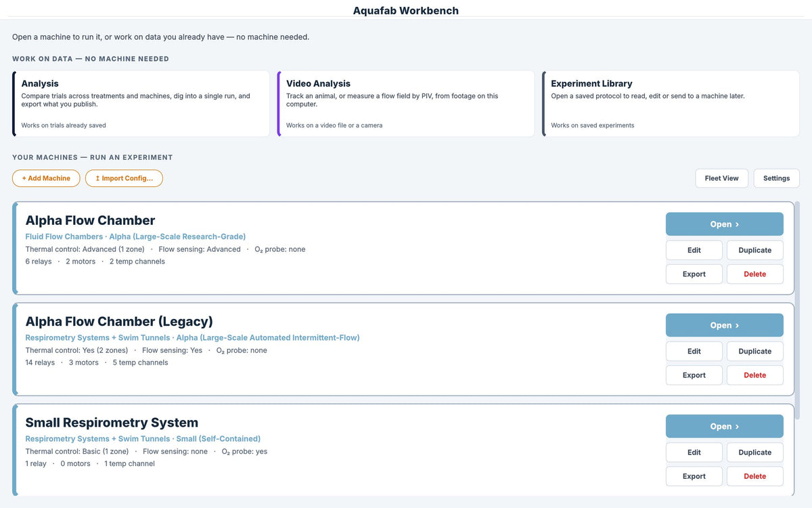Click the Alpha Flow Chamber (Legacy) title
Viewport: 812px width, 508px height.
(119, 321)
